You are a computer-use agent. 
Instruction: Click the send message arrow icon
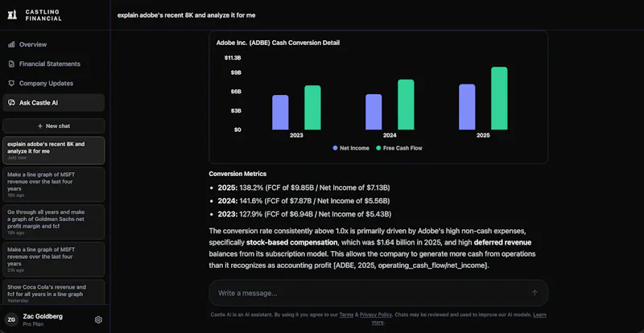click(x=535, y=293)
